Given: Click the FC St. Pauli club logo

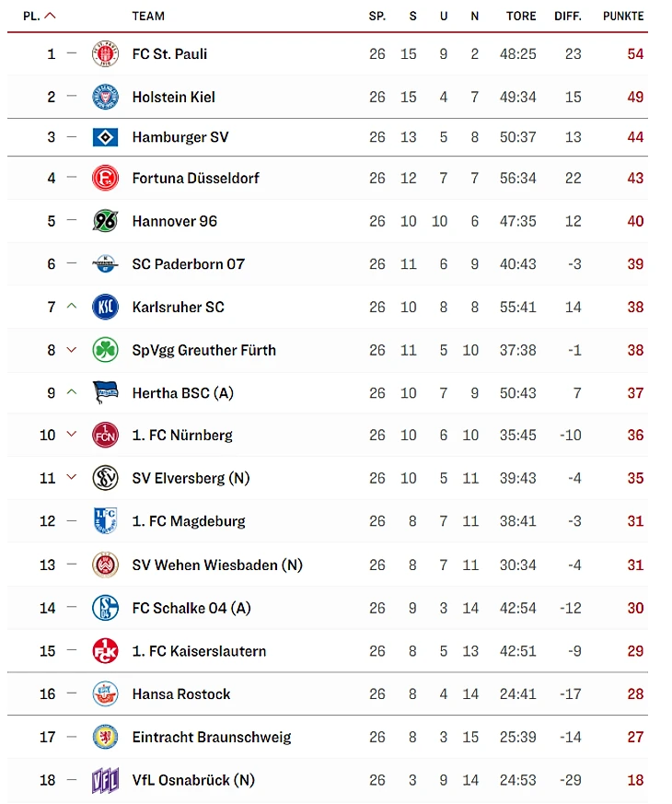Looking at the screenshot, I should (106, 53).
